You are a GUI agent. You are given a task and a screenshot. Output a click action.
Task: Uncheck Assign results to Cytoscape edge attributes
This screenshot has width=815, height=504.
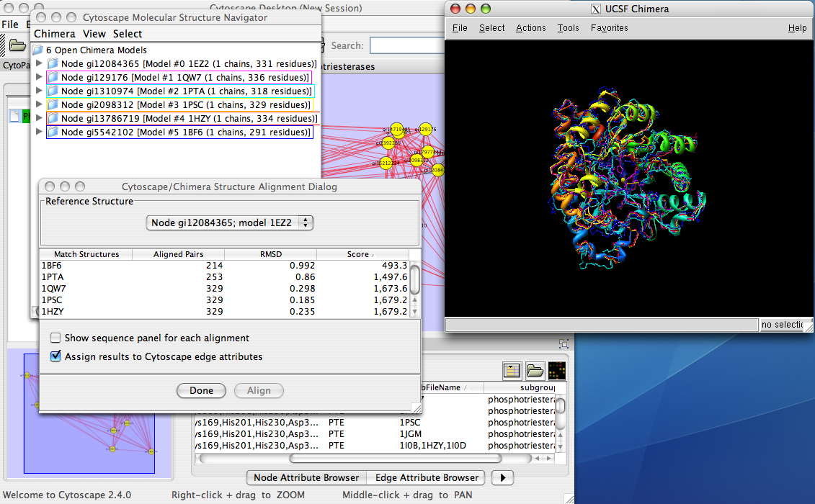(55, 356)
